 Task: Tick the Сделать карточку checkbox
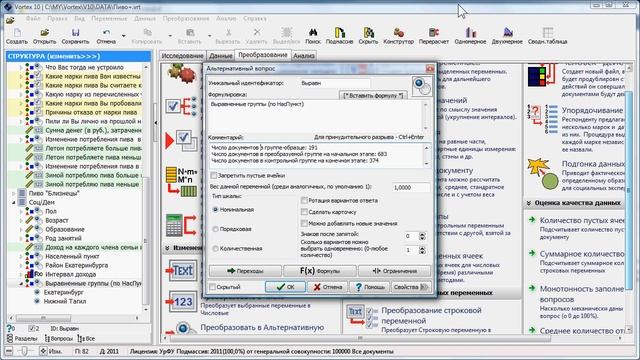point(304,212)
